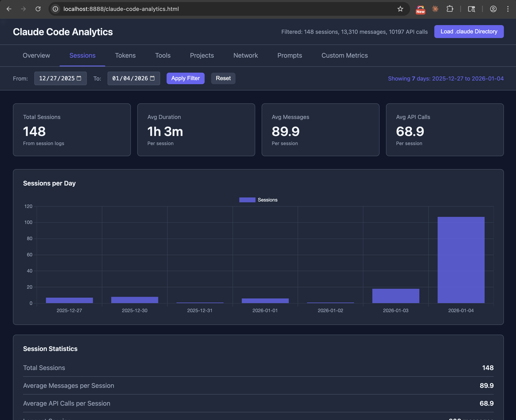This screenshot has width=516, height=420.
Task: Switch to the Tokens tab
Action: pos(125,55)
